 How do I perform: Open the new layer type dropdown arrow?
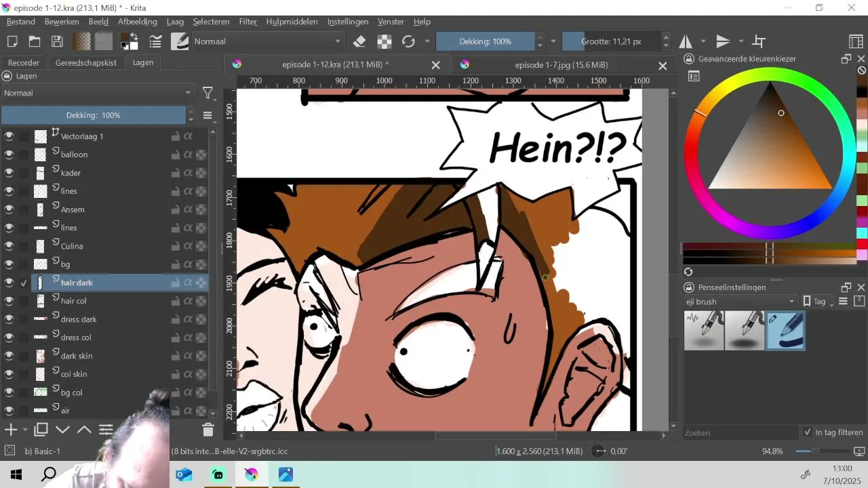click(25, 430)
